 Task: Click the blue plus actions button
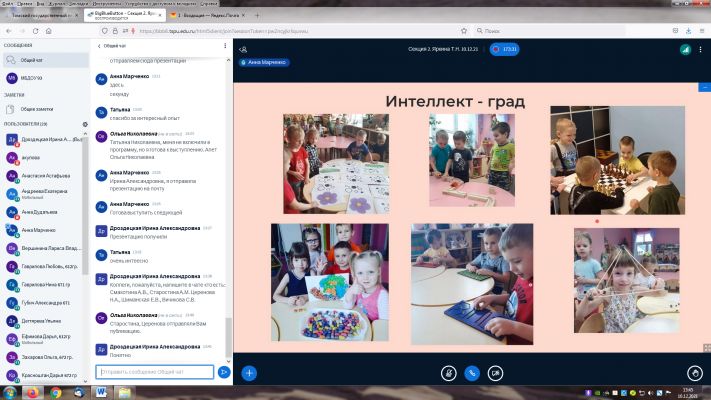point(249,372)
